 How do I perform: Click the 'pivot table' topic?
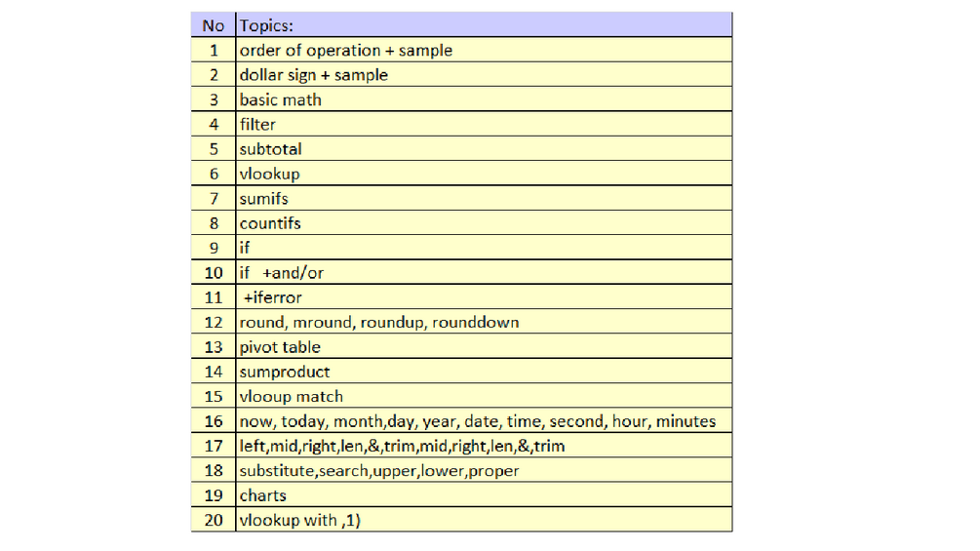pyautogui.click(x=484, y=347)
